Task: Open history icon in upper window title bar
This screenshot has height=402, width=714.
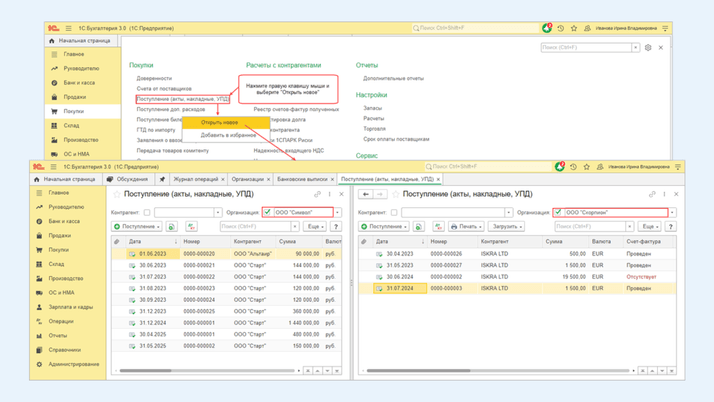Action: point(561,28)
